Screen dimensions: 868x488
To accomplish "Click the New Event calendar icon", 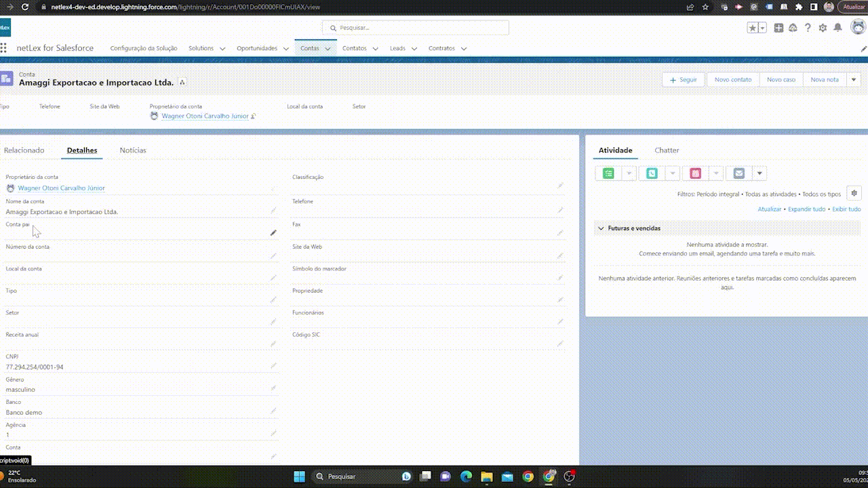I will tap(695, 174).
